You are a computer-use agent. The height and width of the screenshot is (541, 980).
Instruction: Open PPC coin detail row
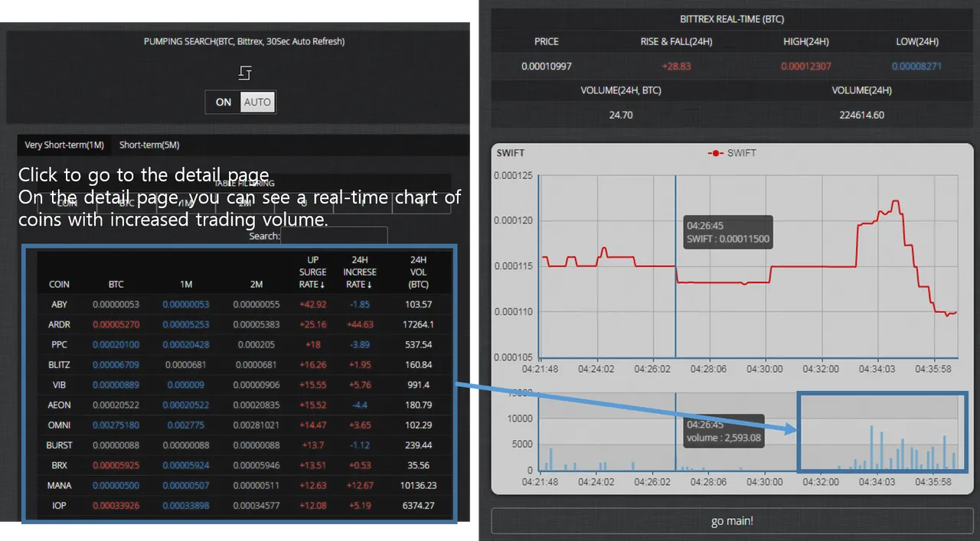(243, 344)
